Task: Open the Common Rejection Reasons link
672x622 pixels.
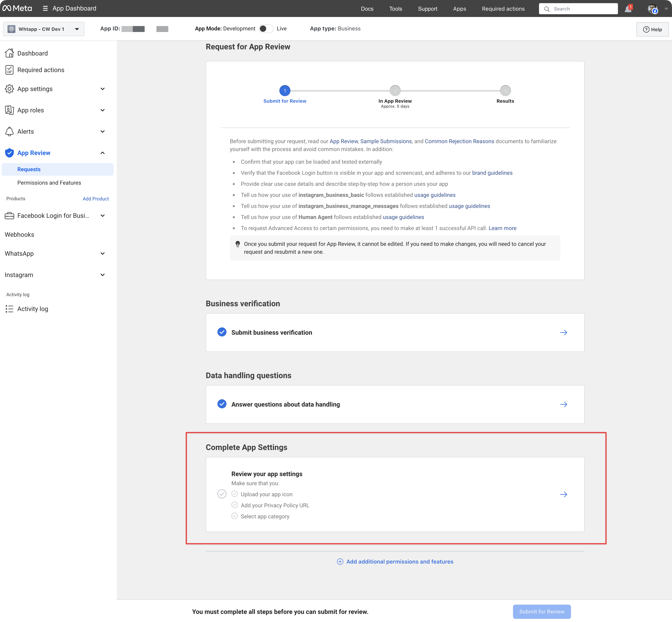Action: (459, 141)
